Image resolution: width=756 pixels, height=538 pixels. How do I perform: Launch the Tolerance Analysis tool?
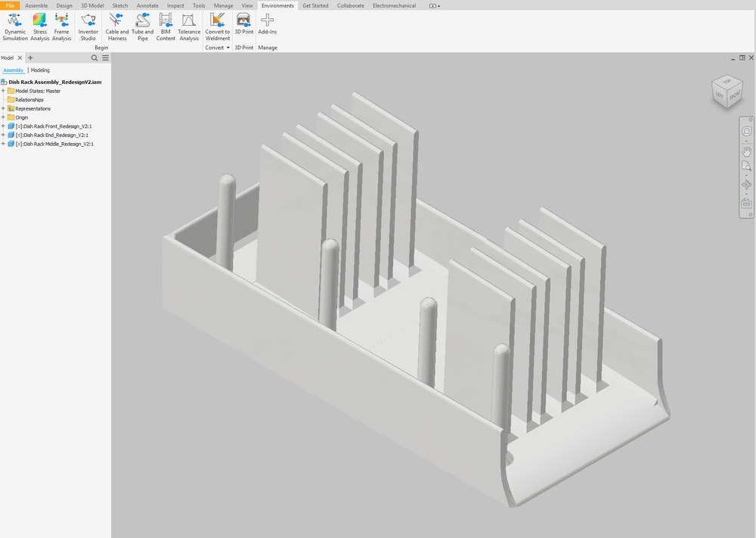(189, 27)
